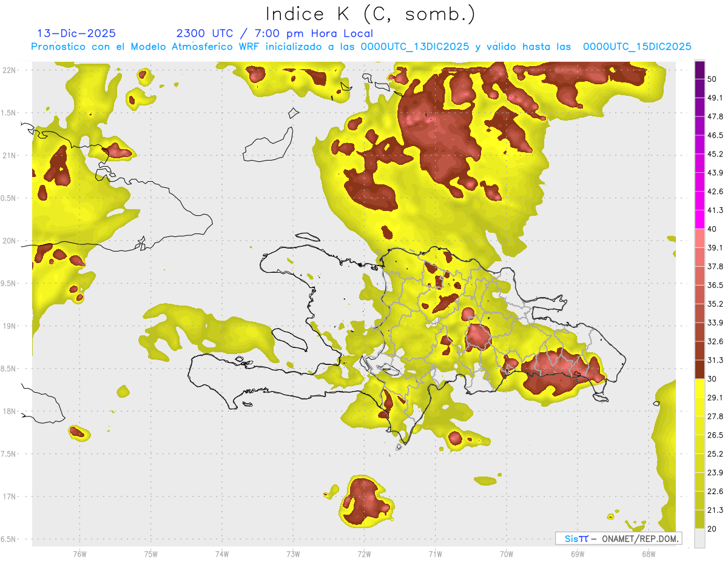Click the title "Indice K (C, somb.)"
Screen dimensions: 728x562
point(370,14)
